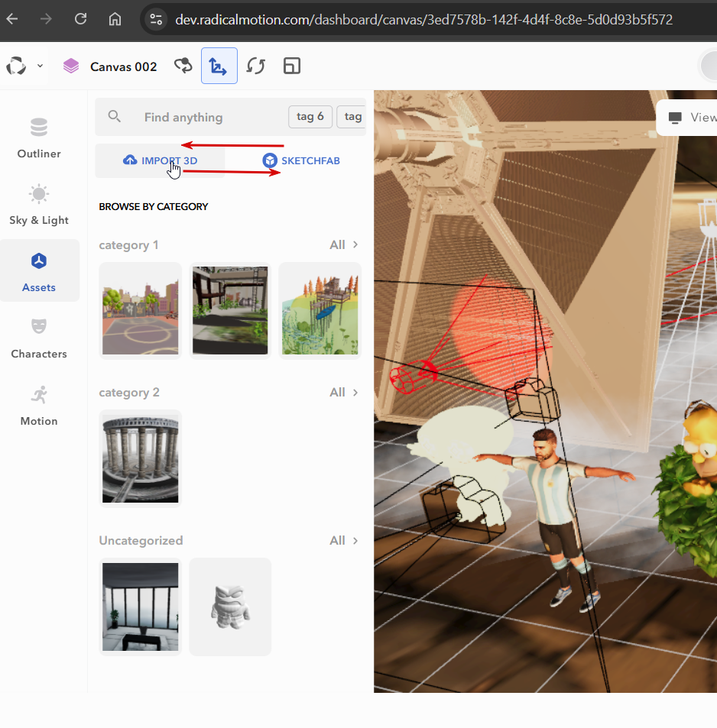Screen dimensions: 717x728
Task: Select the window room interior asset thumbnail
Action: point(141,607)
